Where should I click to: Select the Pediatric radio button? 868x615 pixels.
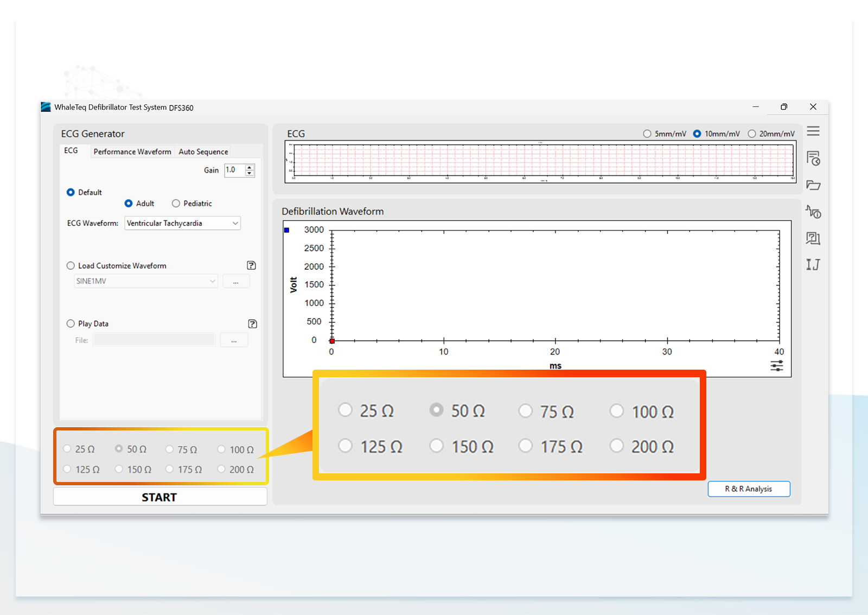pos(176,204)
